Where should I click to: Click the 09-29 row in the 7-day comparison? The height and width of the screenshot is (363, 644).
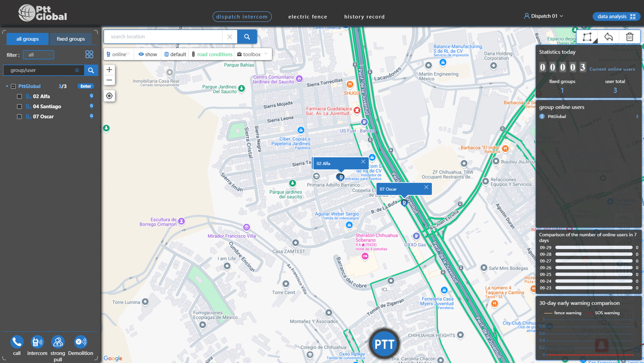589,248
